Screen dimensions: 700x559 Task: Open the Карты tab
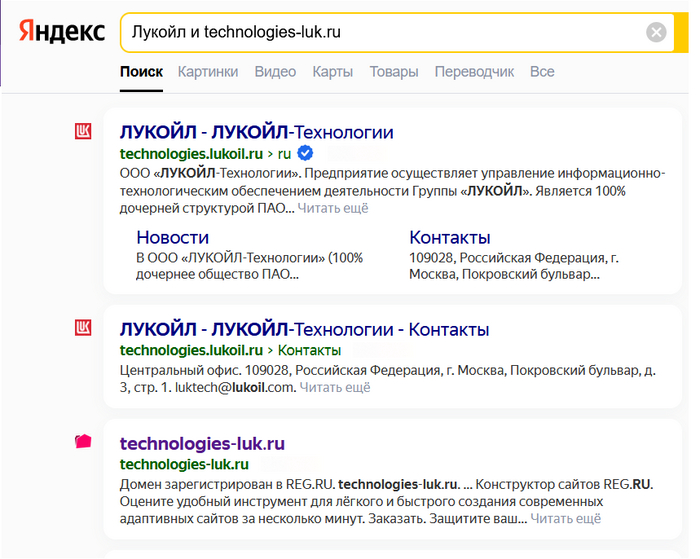click(x=332, y=72)
